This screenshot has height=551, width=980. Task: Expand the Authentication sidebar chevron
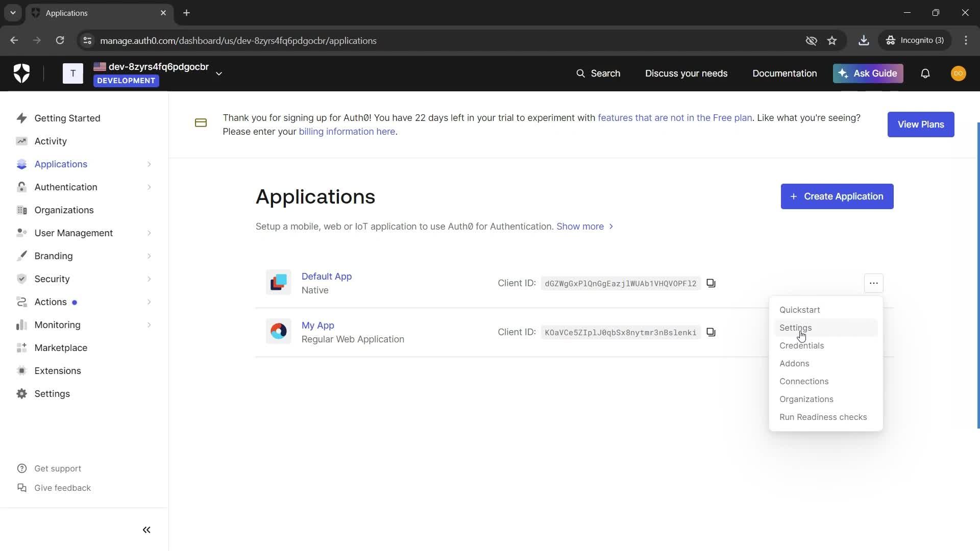point(149,187)
